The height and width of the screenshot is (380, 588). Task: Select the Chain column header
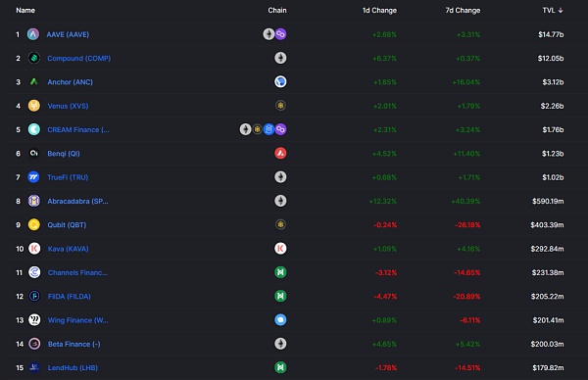tap(277, 10)
